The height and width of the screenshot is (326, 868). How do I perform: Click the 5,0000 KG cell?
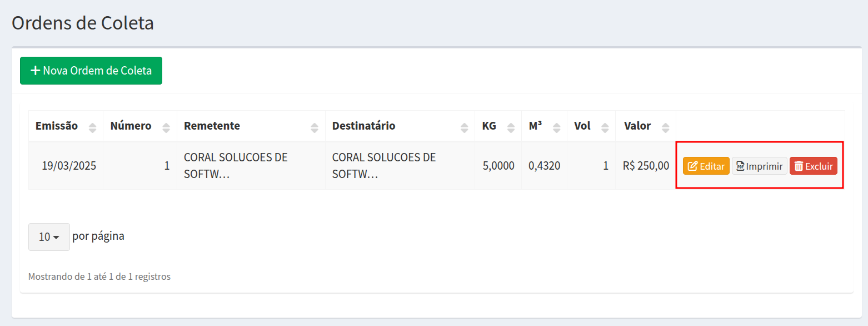point(498,166)
